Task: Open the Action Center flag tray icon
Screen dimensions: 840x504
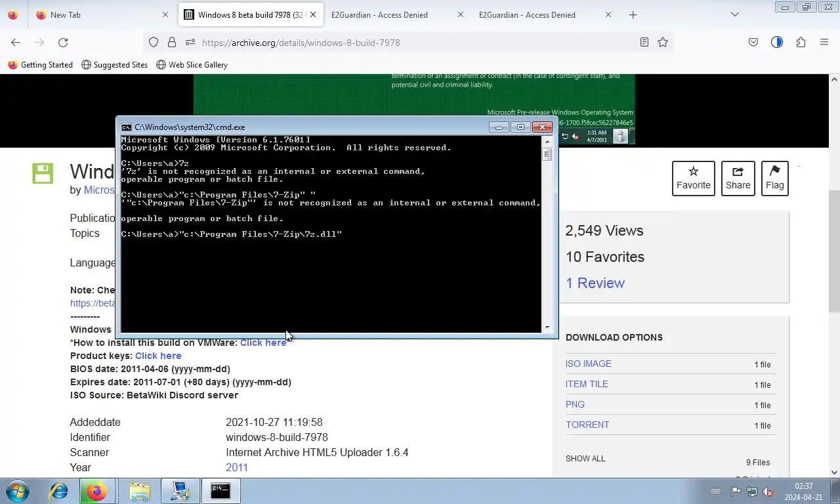Action: (x=736, y=492)
